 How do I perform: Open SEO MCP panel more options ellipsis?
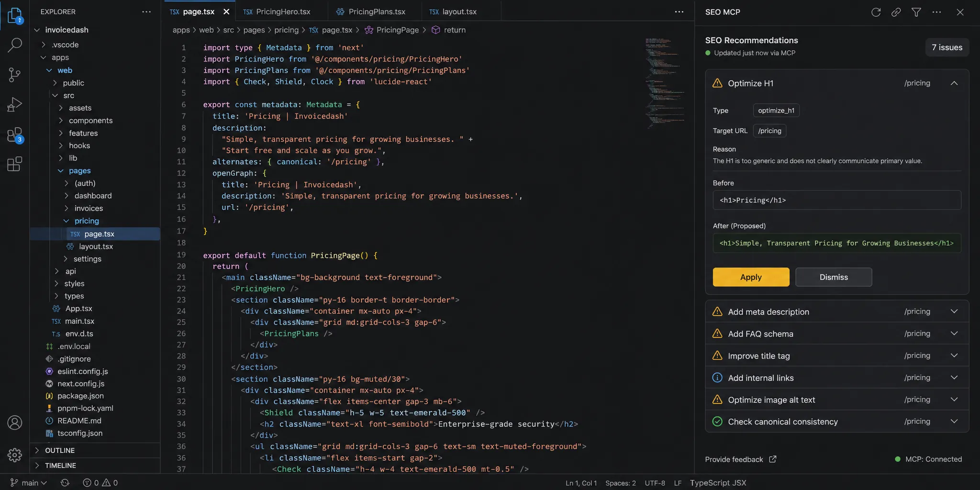(x=936, y=12)
